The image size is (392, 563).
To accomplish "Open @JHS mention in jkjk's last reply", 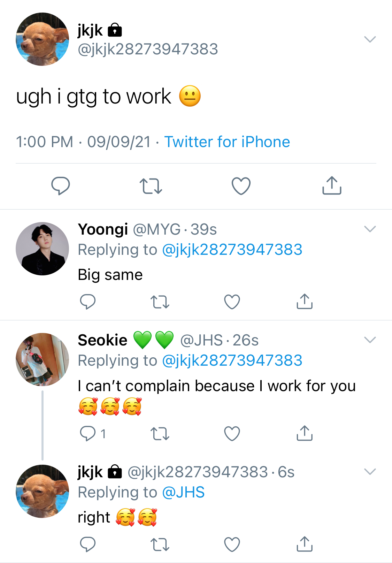I will (x=183, y=492).
